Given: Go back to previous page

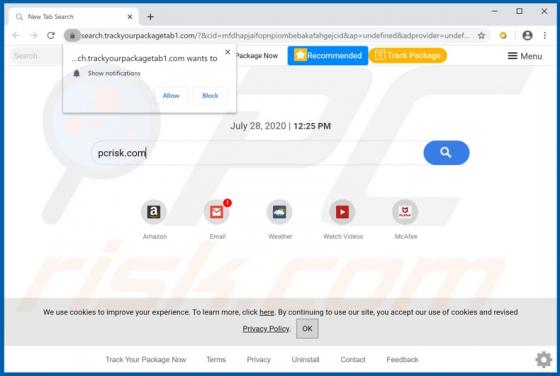Looking at the screenshot, I should click(16, 35).
